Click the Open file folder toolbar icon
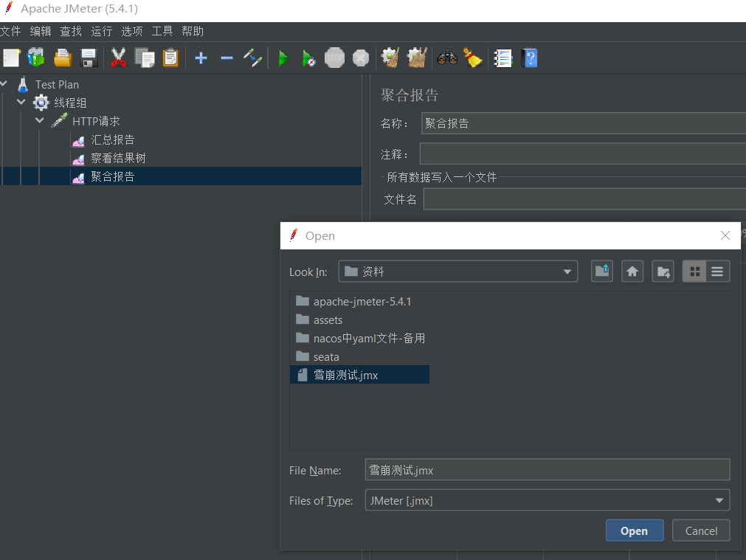The height and width of the screenshot is (560, 746). pos(62,58)
